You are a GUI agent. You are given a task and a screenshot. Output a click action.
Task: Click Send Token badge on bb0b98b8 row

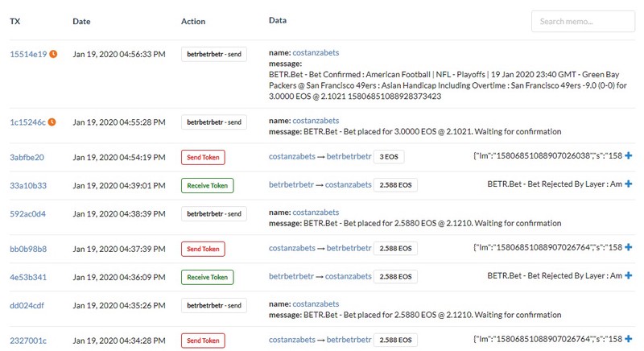point(203,249)
